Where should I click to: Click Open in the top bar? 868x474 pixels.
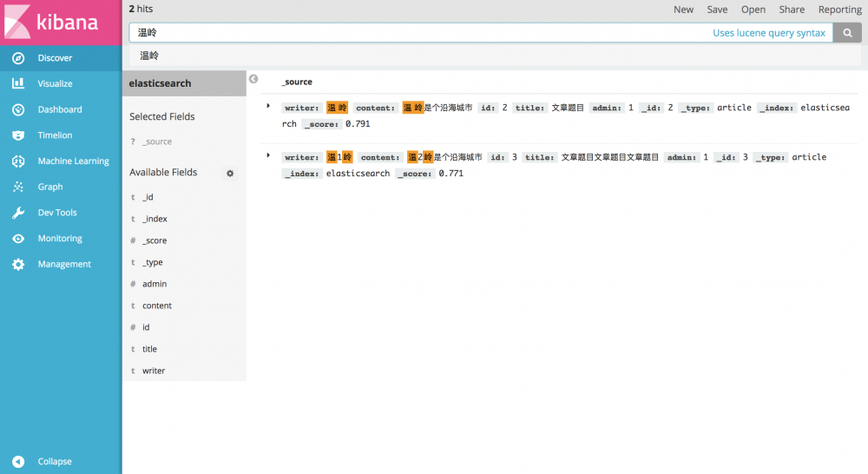tap(753, 10)
